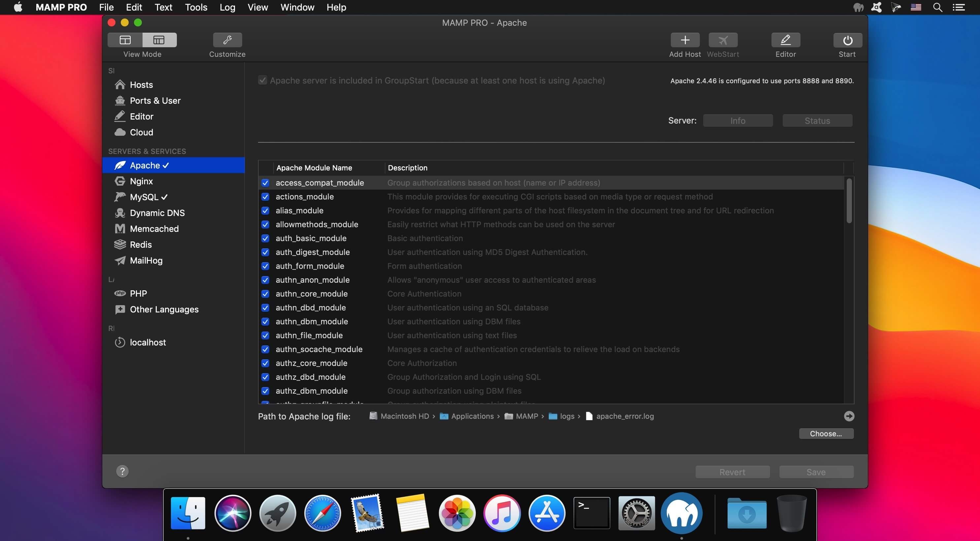Switch to the Info server tab
Viewport: 980px width, 541px height.
[x=737, y=121]
